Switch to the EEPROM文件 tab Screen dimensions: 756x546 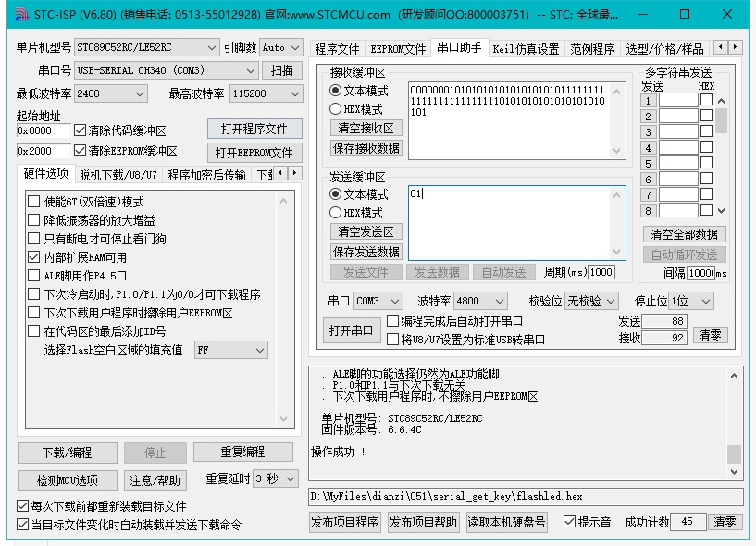[x=398, y=49]
